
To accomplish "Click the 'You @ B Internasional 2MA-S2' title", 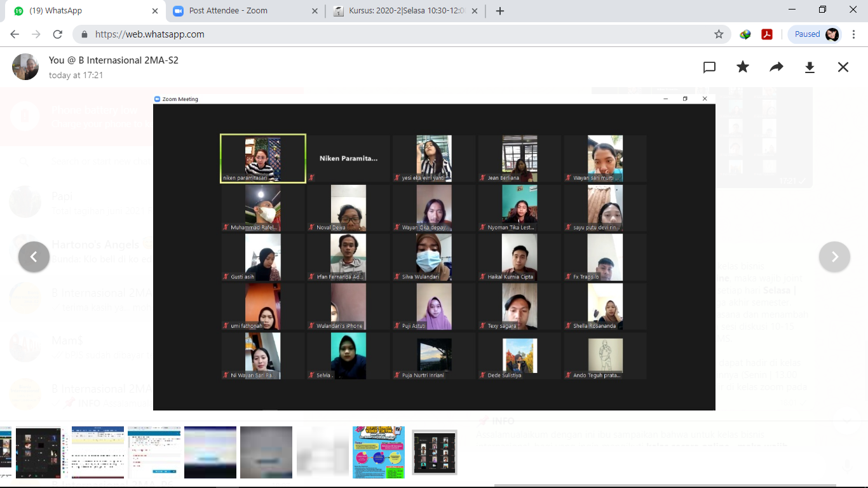I will pos(114,60).
